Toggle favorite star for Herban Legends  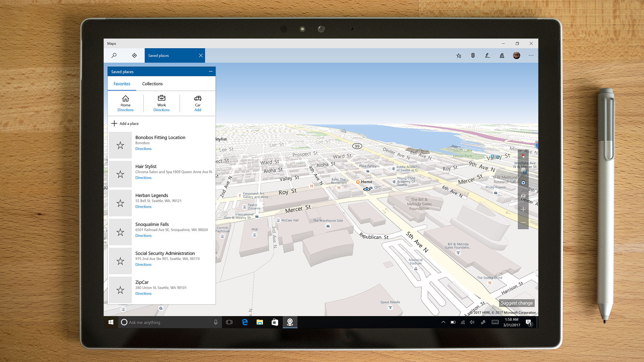pos(120,203)
